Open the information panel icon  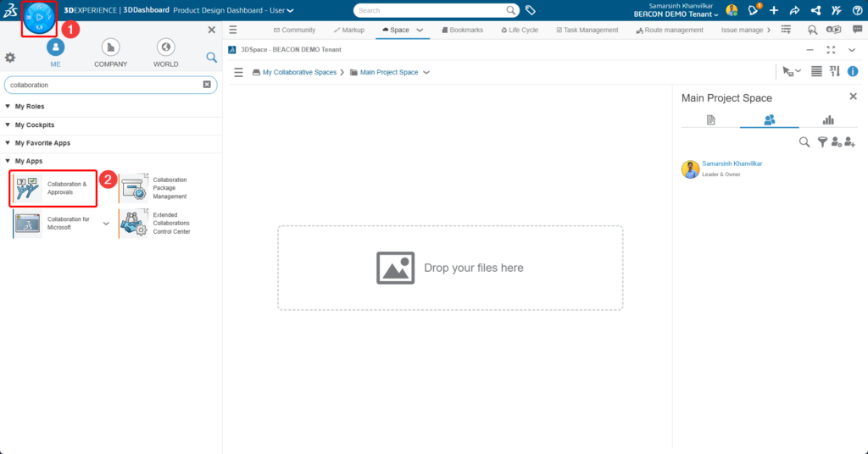853,72
